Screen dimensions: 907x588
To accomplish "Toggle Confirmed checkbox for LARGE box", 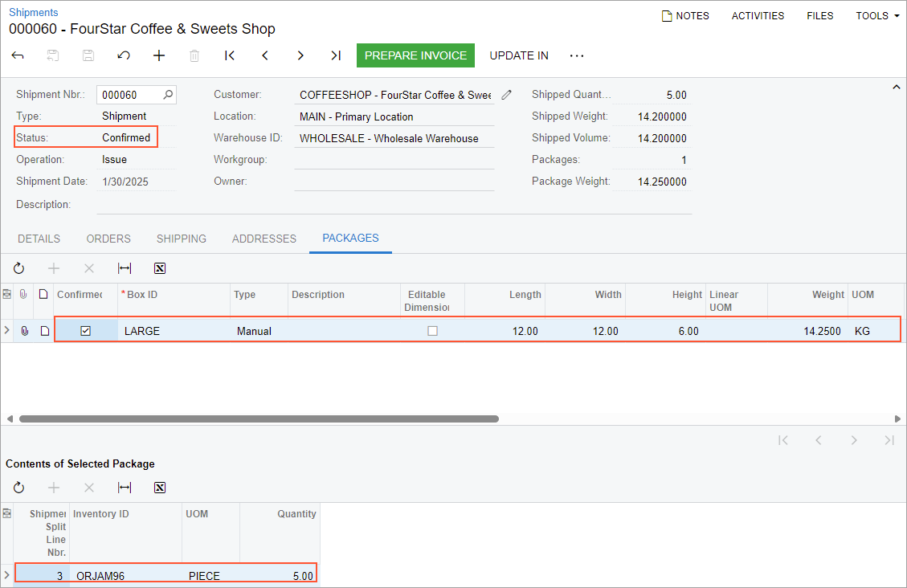I will [86, 331].
